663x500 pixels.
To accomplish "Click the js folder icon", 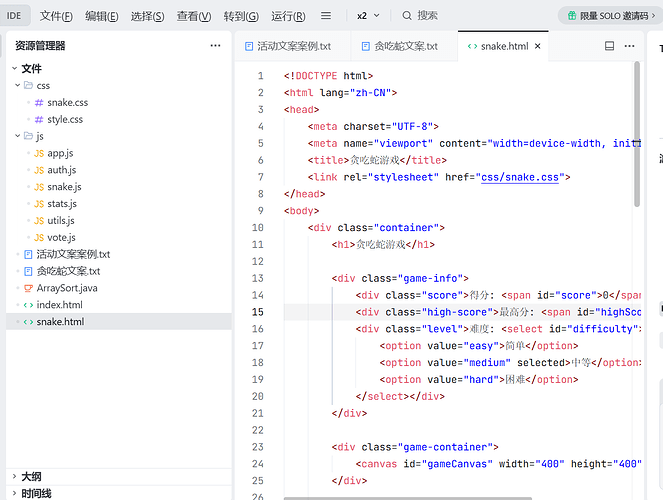I will point(28,136).
